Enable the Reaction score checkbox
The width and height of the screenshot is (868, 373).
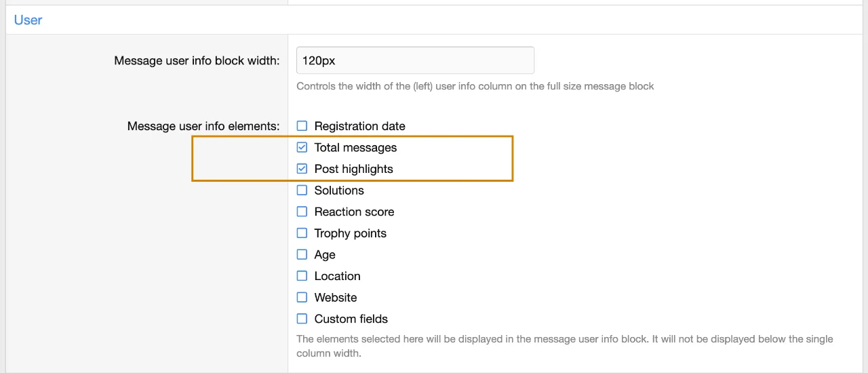point(302,212)
